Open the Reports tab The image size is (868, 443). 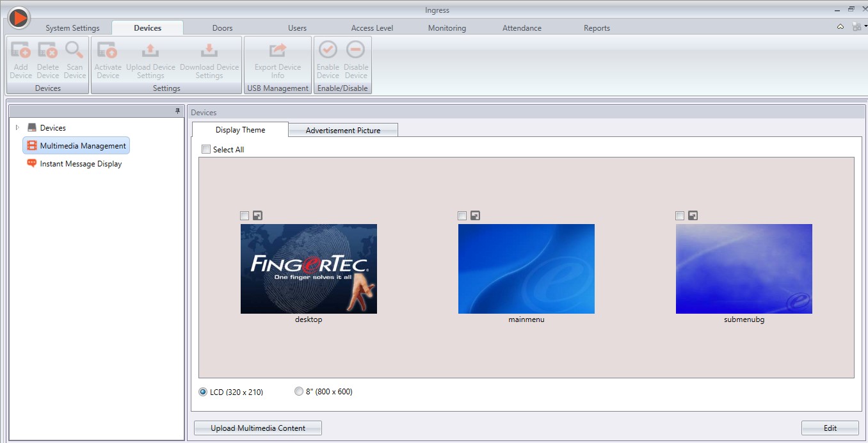tap(597, 28)
